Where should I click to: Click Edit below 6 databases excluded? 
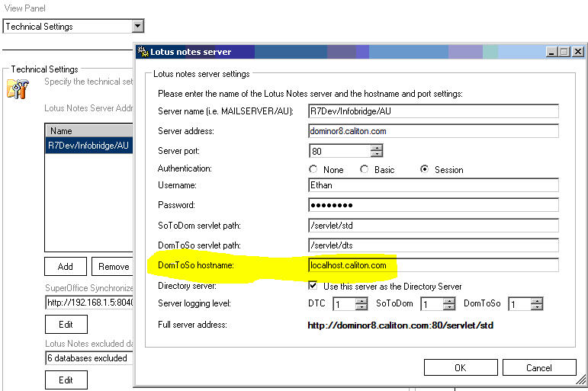66,380
